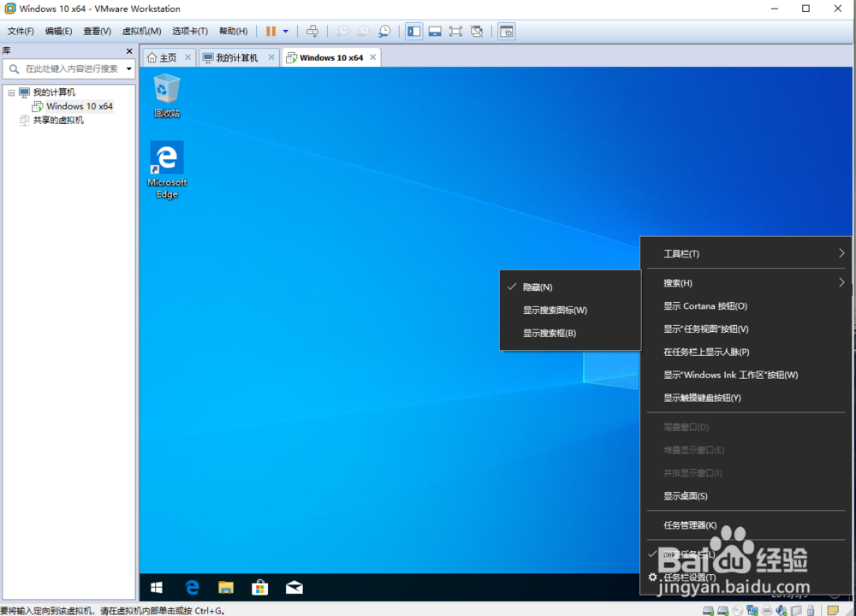
Task: Open the 选项卡(T) menu
Action: tap(190, 31)
